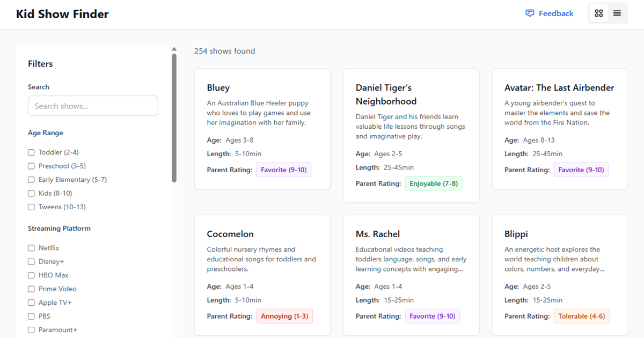The image size is (644, 338).
Task: Check the Preschool (3-5) checkbox
Action: [x=31, y=166]
